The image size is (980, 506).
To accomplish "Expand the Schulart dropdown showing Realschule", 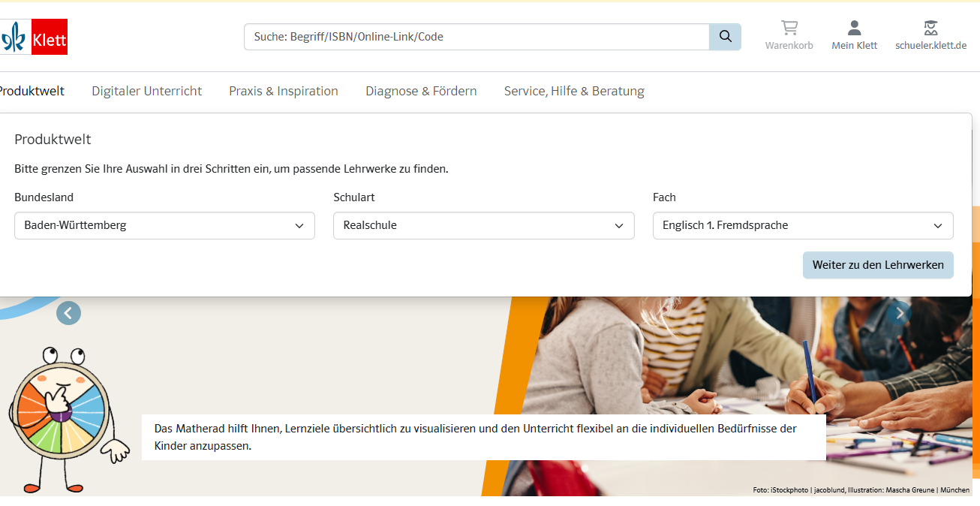I will coord(484,225).
